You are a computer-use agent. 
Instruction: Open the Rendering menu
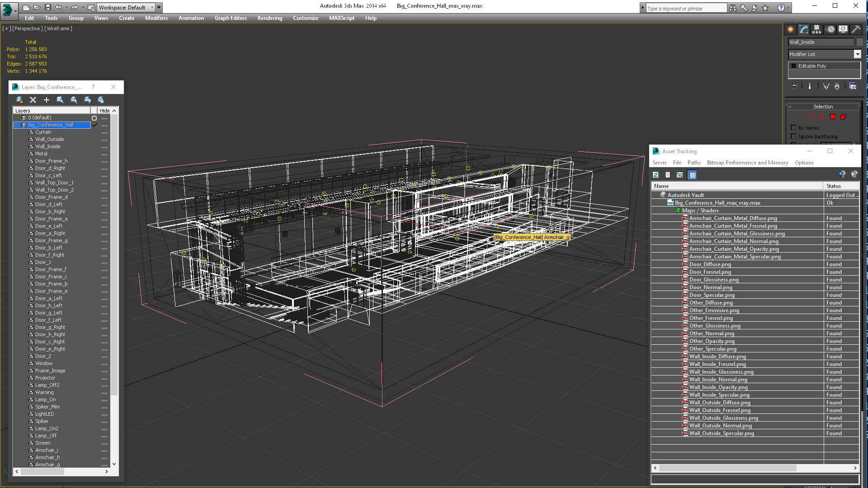(x=270, y=18)
